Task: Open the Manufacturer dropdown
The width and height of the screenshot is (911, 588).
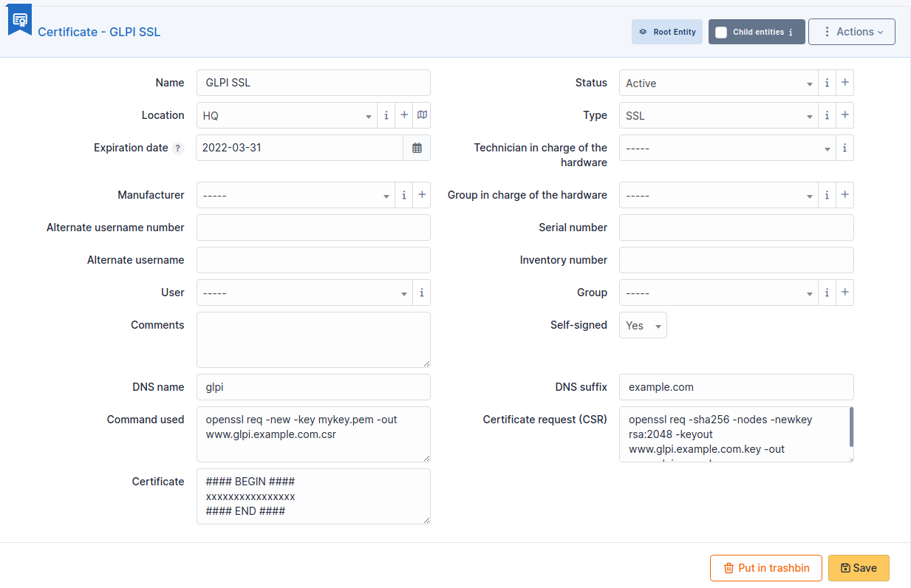Action: [x=296, y=195]
